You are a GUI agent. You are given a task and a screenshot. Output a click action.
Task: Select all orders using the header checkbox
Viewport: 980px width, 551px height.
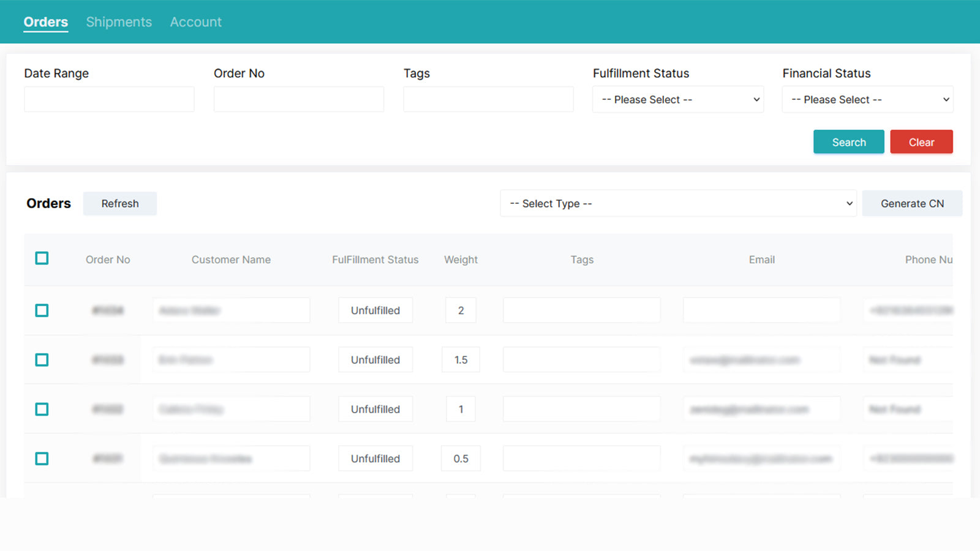[x=42, y=258]
